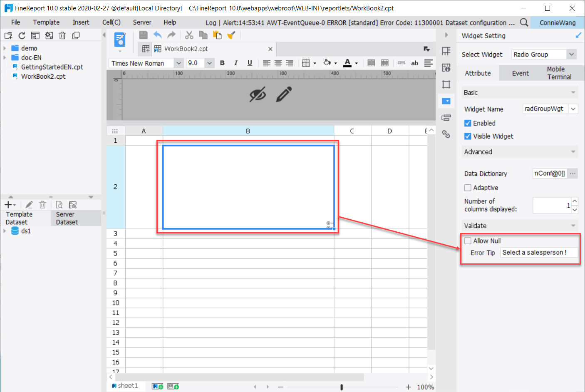Collapse the Advanced section

pos(573,151)
